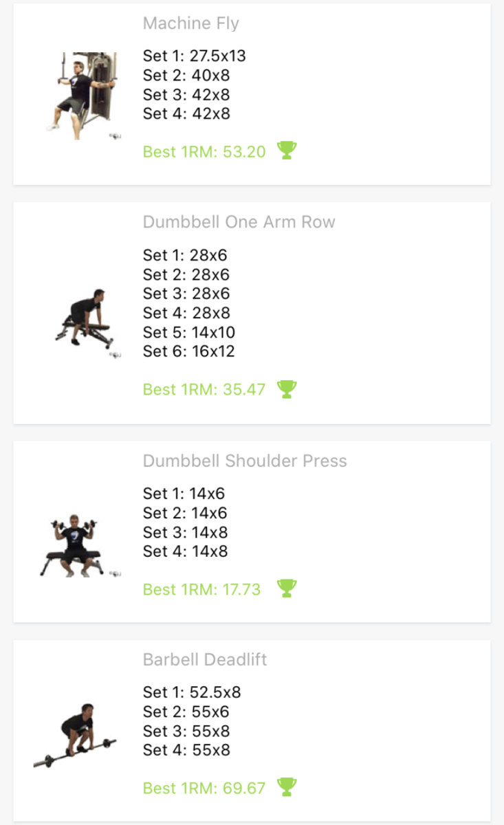Select One Arm Row Set 6: 16x12
504x825 pixels.
coord(189,351)
